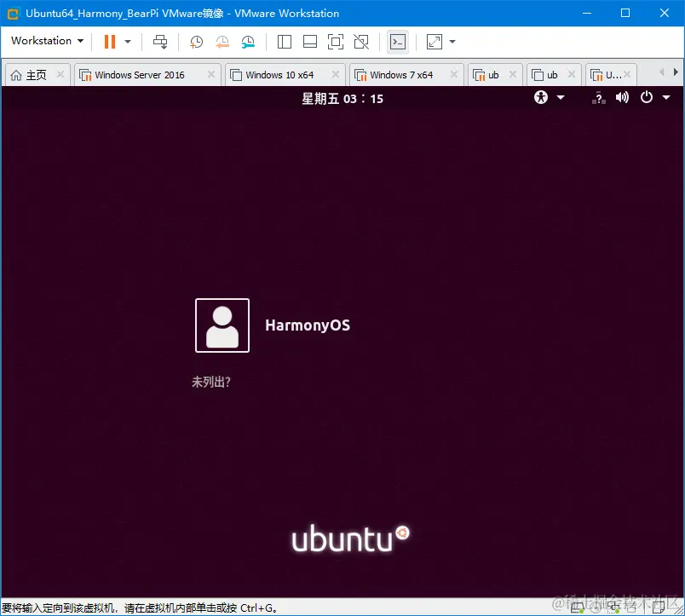Viewport: 685px width, 616px height.
Task: Close the Windows Server 2016 tab
Action: pyautogui.click(x=211, y=74)
